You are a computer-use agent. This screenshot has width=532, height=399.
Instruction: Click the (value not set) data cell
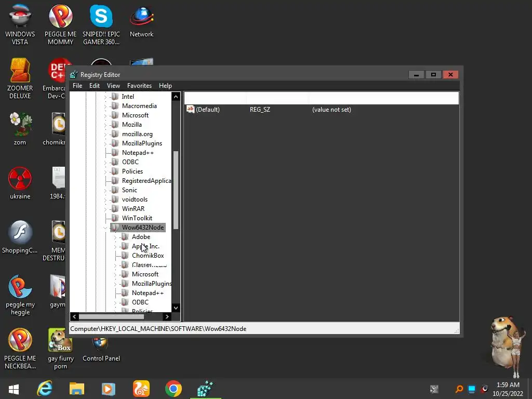click(x=331, y=110)
